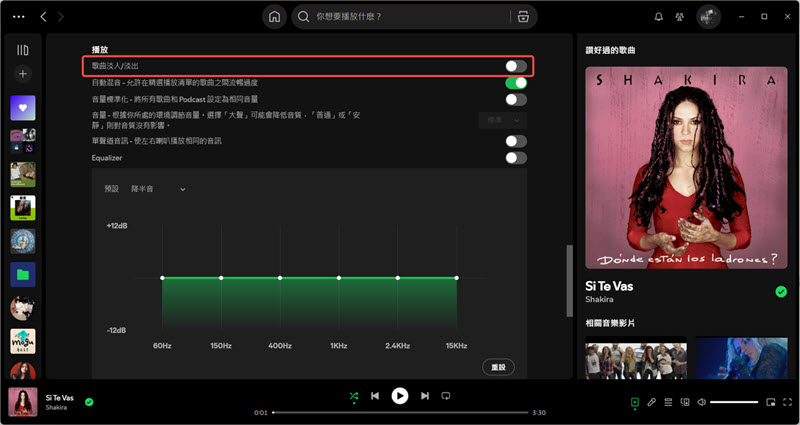
Task: Open Shakira link in bottom player bar
Action: coord(56,408)
